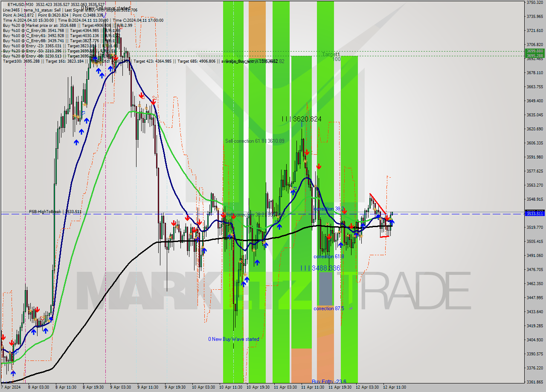Select the gray rectangle under 3488.336
Screen dimensions: 546x392
[325, 288]
